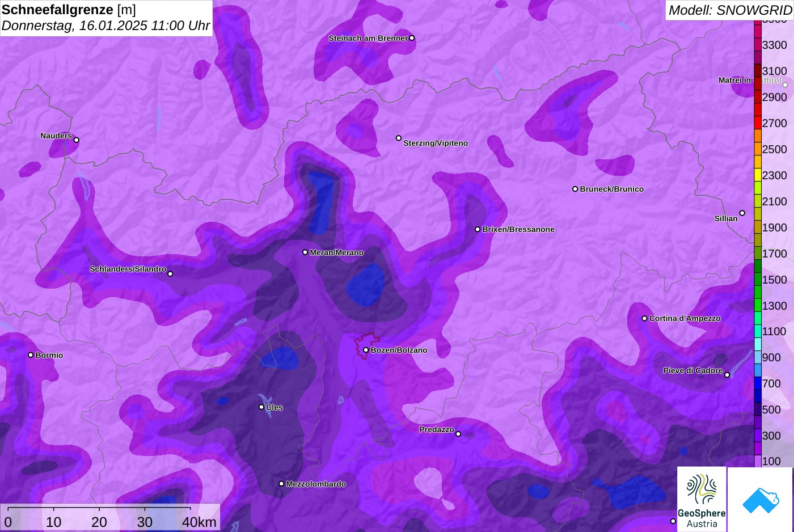Image resolution: width=794 pixels, height=532 pixels.
Task: Pick the yellow 2300 legend color
Action: click(x=758, y=175)
